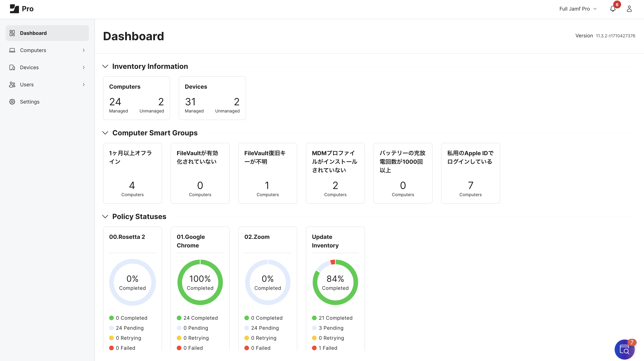The width and height of the screenshot is (644, 361).
Task: Click the Devices icon in sidebar
Action: pos(12,67)
